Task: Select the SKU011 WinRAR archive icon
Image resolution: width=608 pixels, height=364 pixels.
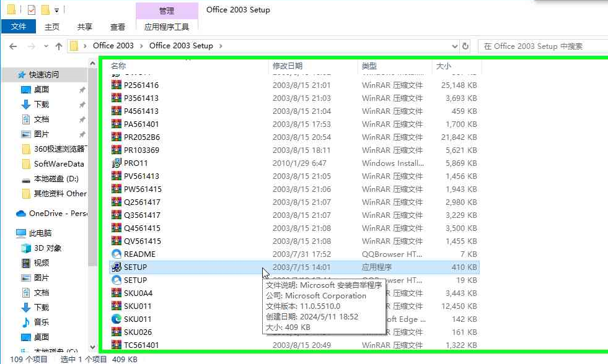Action: pyautogui.click(x=117, y=306)
